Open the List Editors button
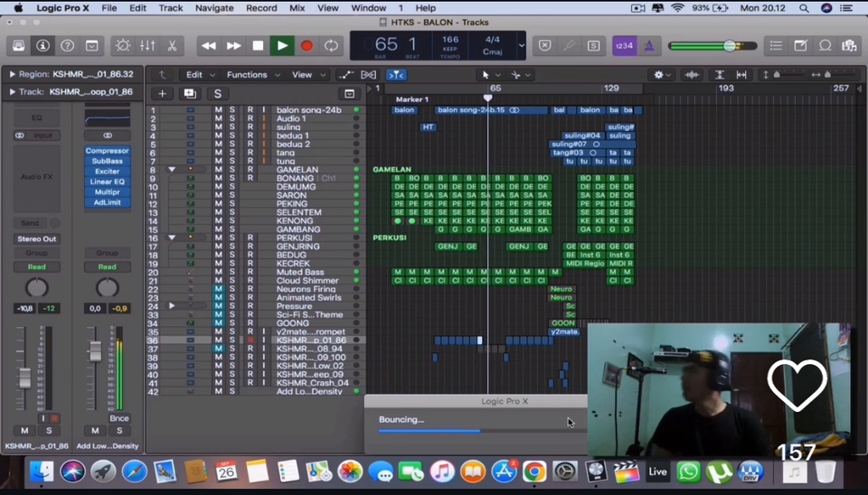868x495 pixels. pyautogui.click(x=776, y=45)
